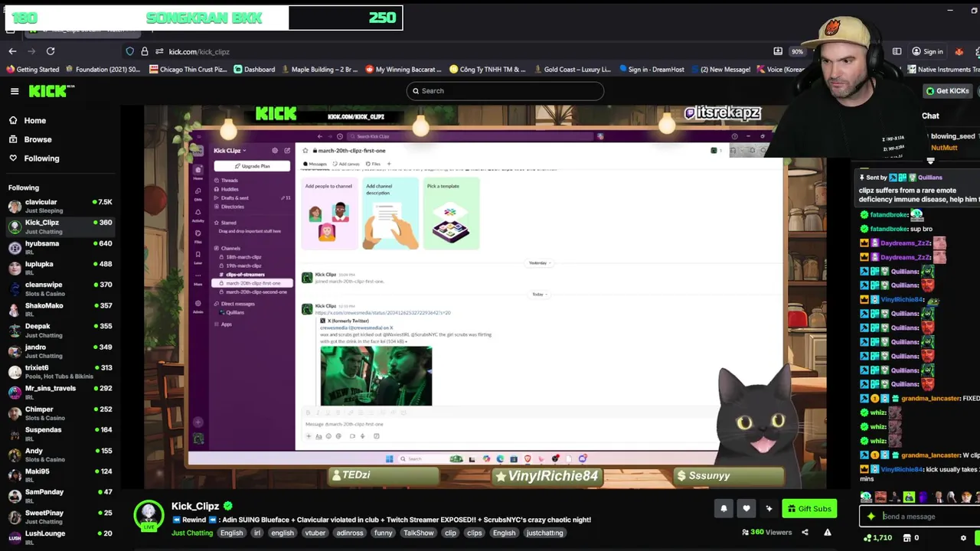Screen dimensions: 980x551
Task: Click the share stream icon
Action: [805, 533]
